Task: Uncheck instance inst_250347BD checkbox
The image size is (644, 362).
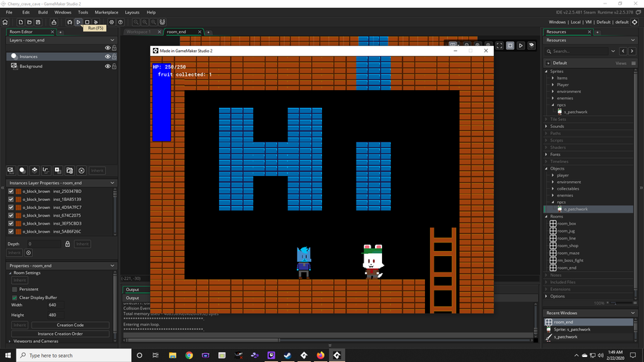Action: click(11, 191)
